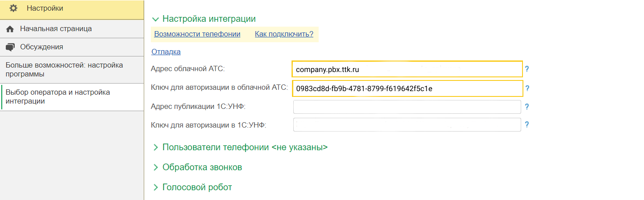Select Выбор оператора и настройка интеграции tab
The image size is (644, 200).
58,97
